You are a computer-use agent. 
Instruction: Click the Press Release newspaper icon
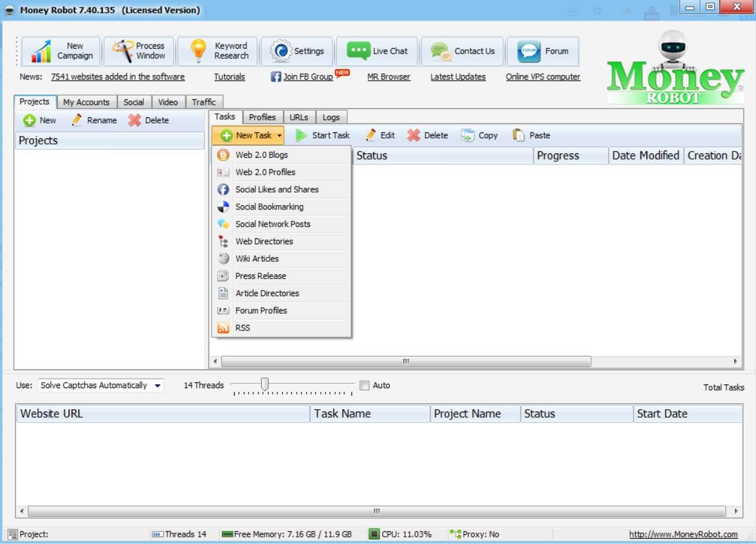223,276
